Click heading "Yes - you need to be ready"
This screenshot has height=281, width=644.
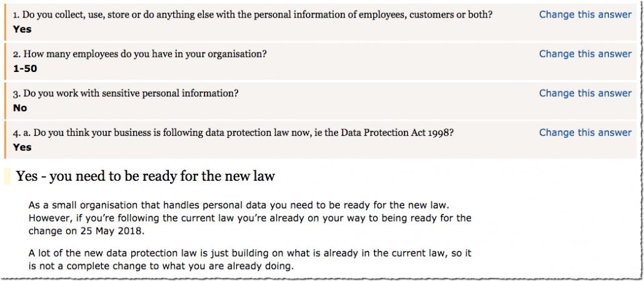tap(146, 176)
